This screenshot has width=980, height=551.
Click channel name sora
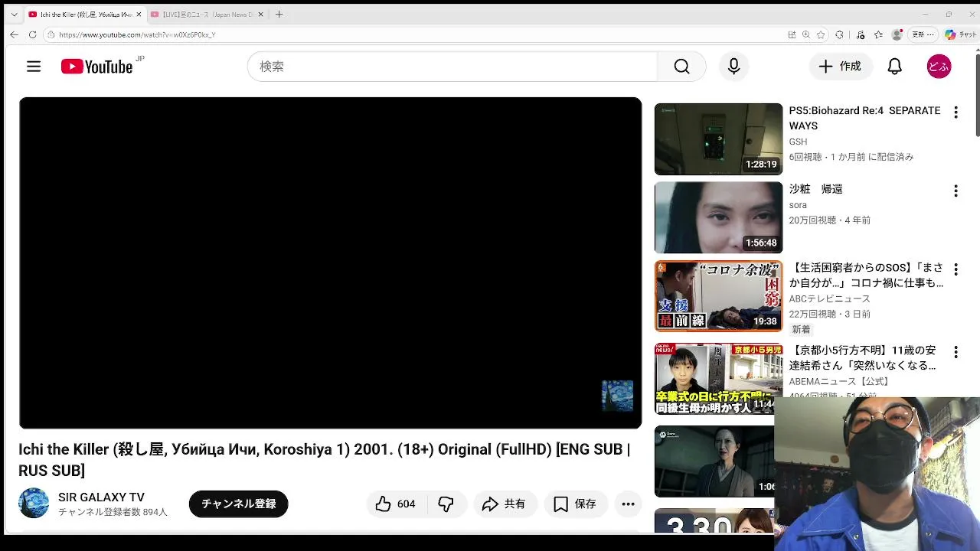pyautogui.click(x=798, y=205)
